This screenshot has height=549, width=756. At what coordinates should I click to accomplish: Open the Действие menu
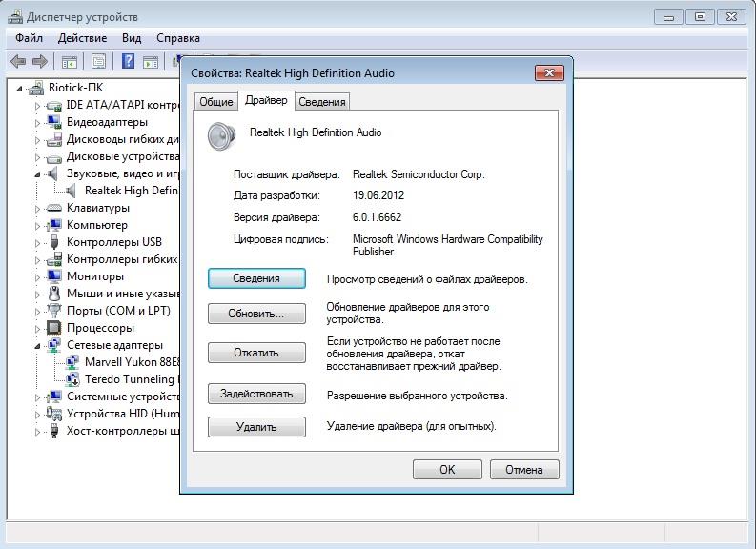pyautogui.click(x=82, y=38)
